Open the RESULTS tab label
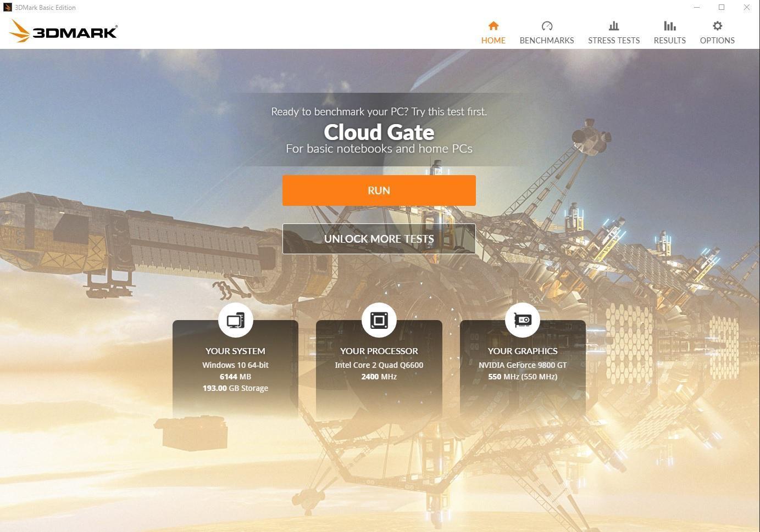Image resolution: width=760 pixels, height=532 pixels. coord(669,41)
